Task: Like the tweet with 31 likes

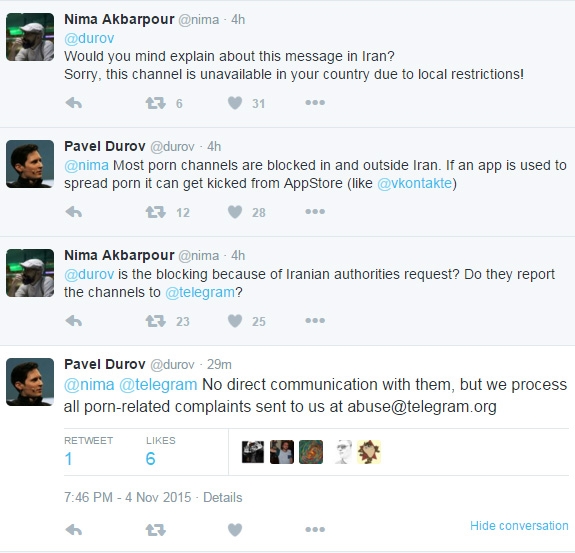Action: point(235,103)
